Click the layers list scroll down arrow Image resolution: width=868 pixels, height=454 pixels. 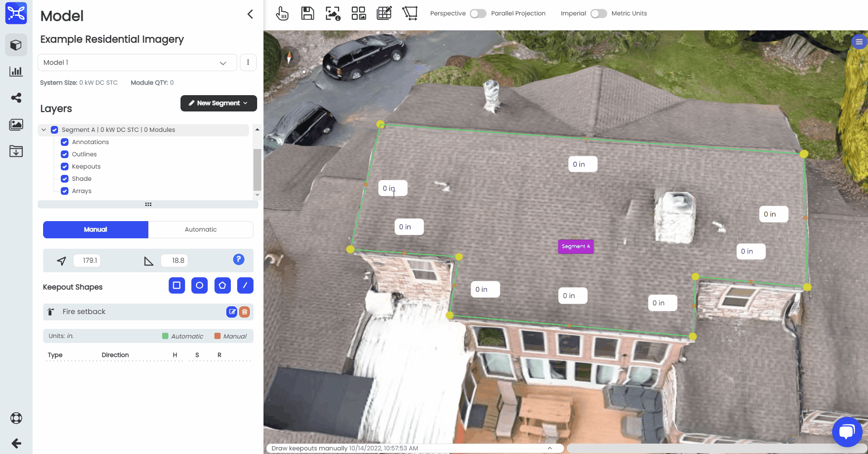click(x=257, y=195)
